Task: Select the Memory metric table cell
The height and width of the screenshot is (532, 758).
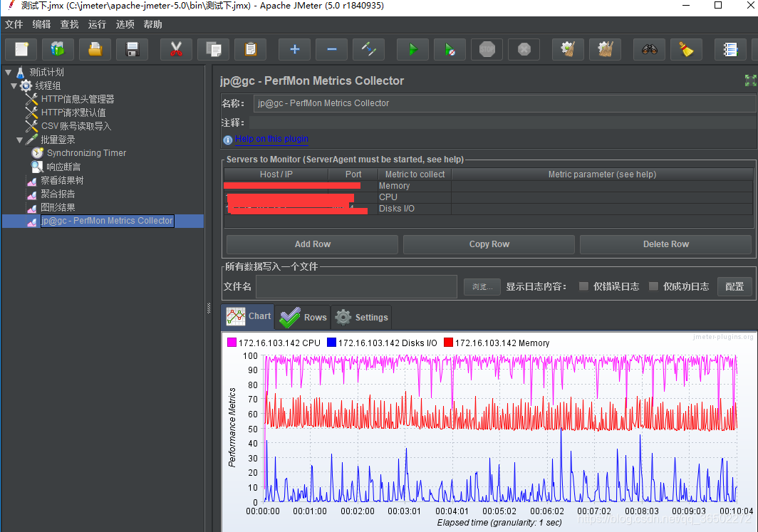Action: pyautogui.click(x=415, y=186)
